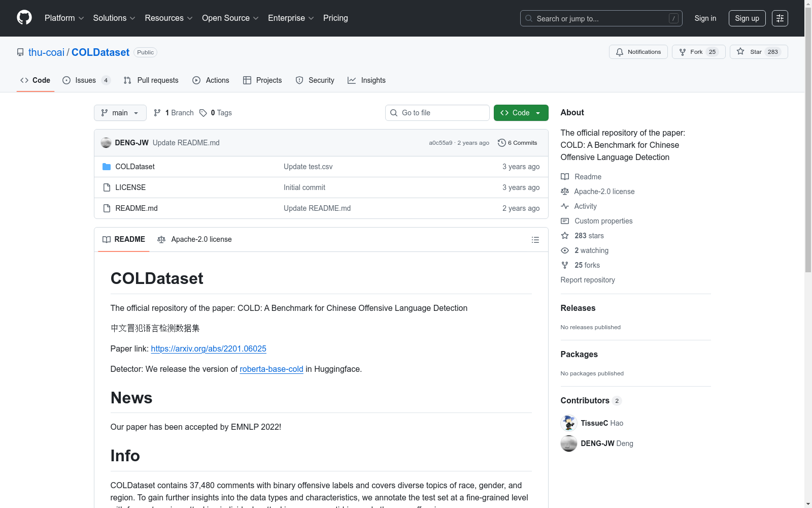Expand the Platform menu

point(64,18)
